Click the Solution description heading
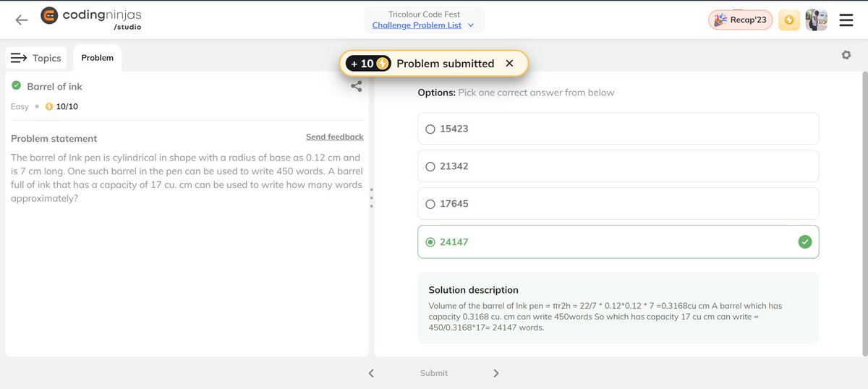This screenshot has height=389, width=868. tap(474, 290)
